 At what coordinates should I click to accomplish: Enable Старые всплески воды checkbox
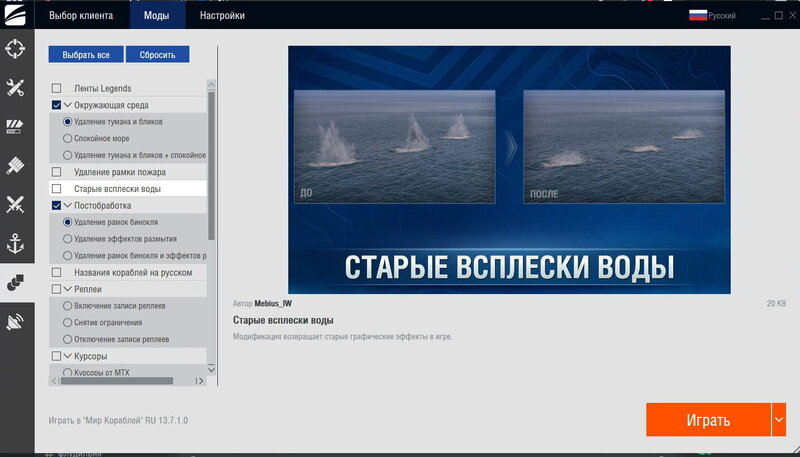click(x=57, y=189)
